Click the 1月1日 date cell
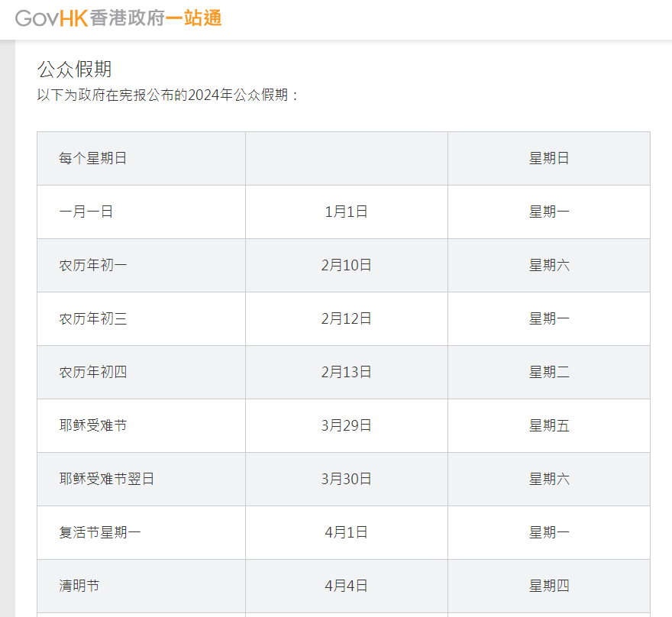The image size is (672, 617). tap(346, 212)
